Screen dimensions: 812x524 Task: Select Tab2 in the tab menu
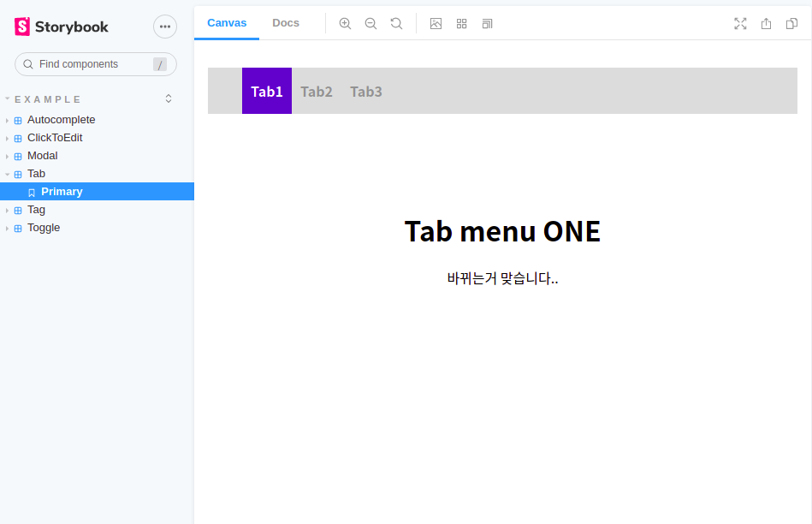click(x=317, y=92)
